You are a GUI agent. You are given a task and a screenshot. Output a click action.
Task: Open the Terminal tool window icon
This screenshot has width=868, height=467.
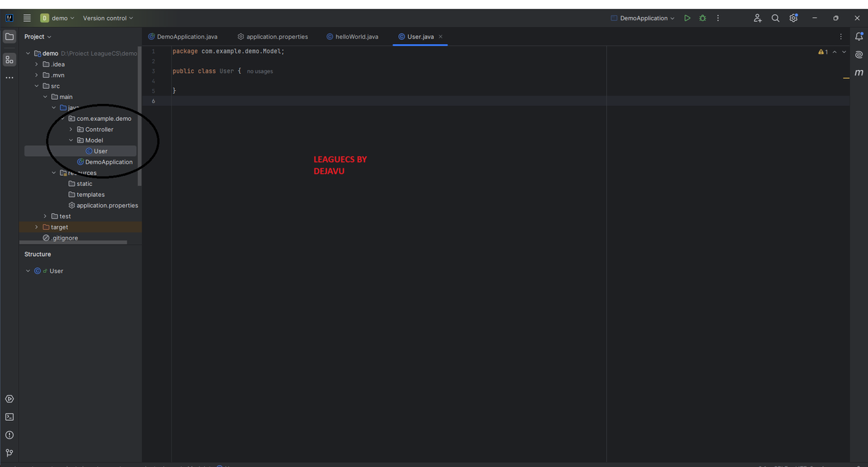pos(9,417)
